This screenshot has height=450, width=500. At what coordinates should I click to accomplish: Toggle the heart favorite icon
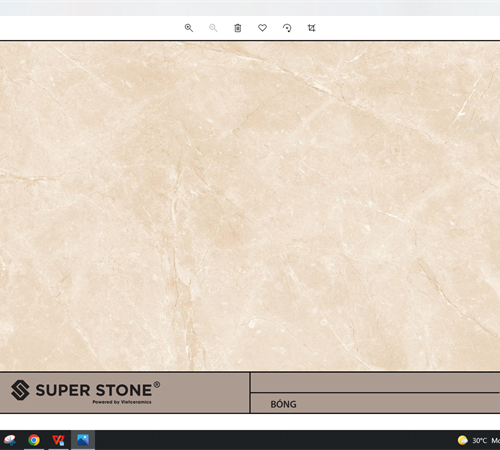pos(262,28)
